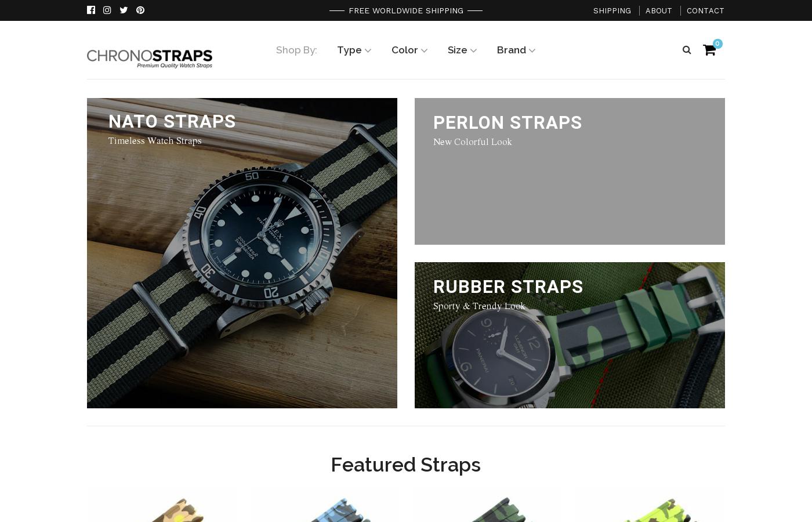The image size is (812, 522).
Task: Open the About page link
Action: point(659,10)
